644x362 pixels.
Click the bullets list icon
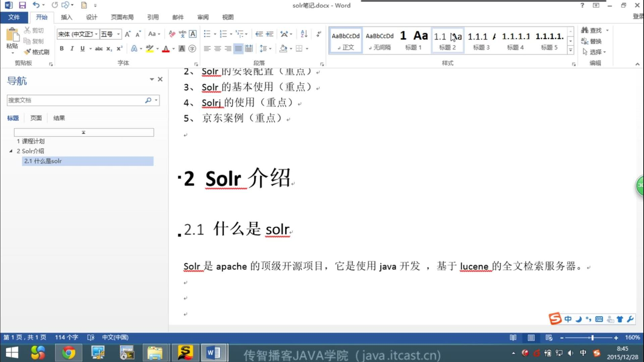[x=207, y=34]
